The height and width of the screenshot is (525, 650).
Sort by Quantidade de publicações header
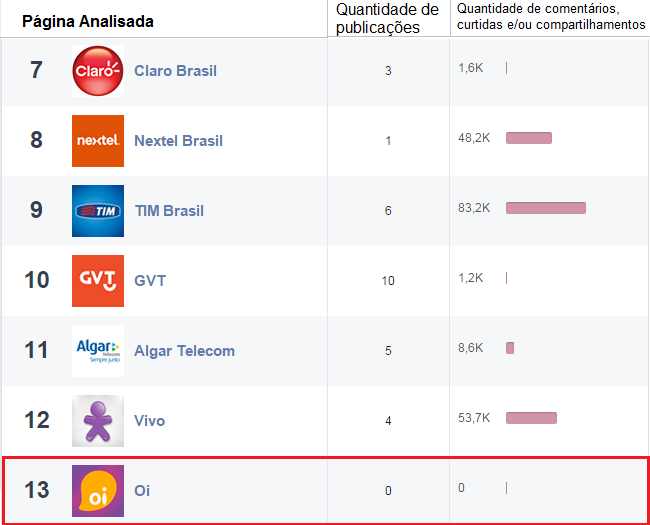[387, 18]
